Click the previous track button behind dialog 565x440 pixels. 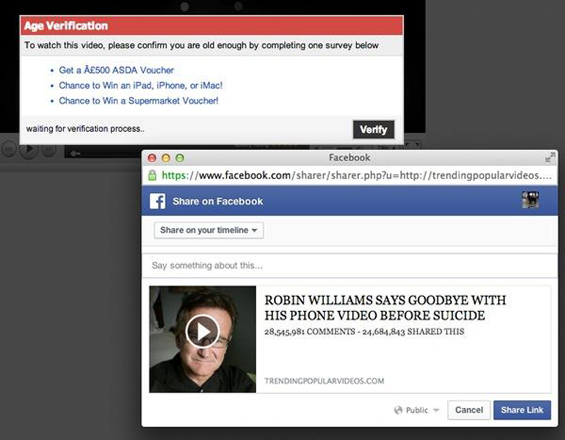pos(9,149)
